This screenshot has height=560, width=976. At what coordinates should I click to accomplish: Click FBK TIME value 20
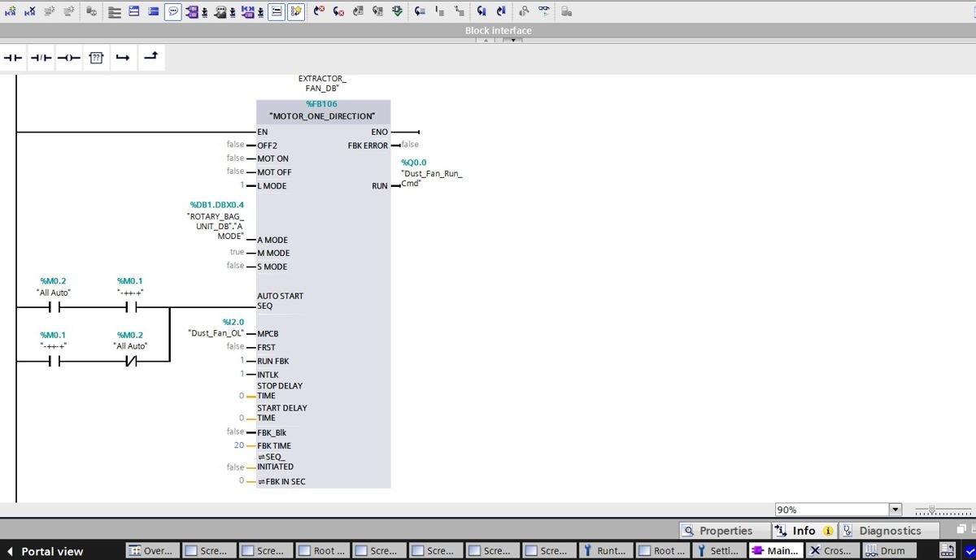click(239, 445)
